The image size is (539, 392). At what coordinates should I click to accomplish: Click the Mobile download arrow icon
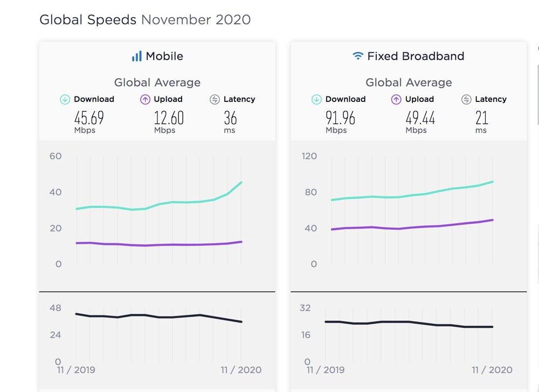click(65, 99)
